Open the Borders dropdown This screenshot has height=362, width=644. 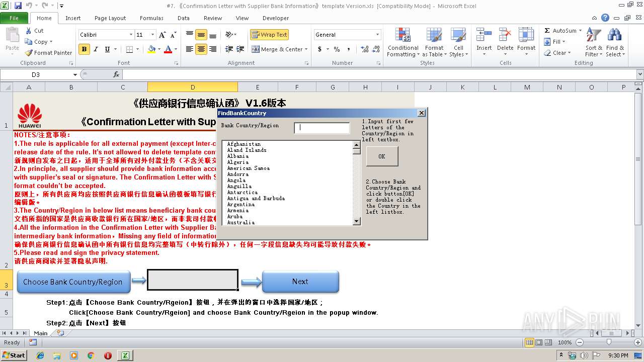click(x=138, y=49)
